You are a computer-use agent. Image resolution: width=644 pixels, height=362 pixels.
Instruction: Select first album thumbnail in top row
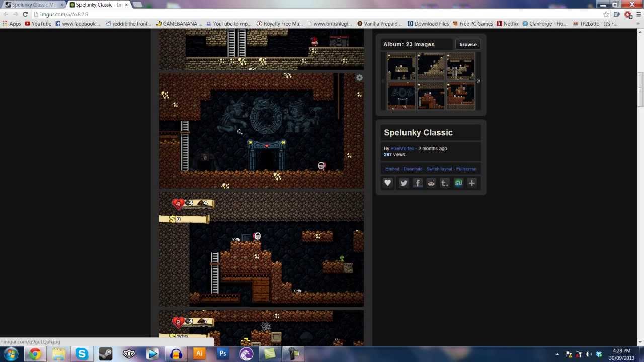point(401,66)
